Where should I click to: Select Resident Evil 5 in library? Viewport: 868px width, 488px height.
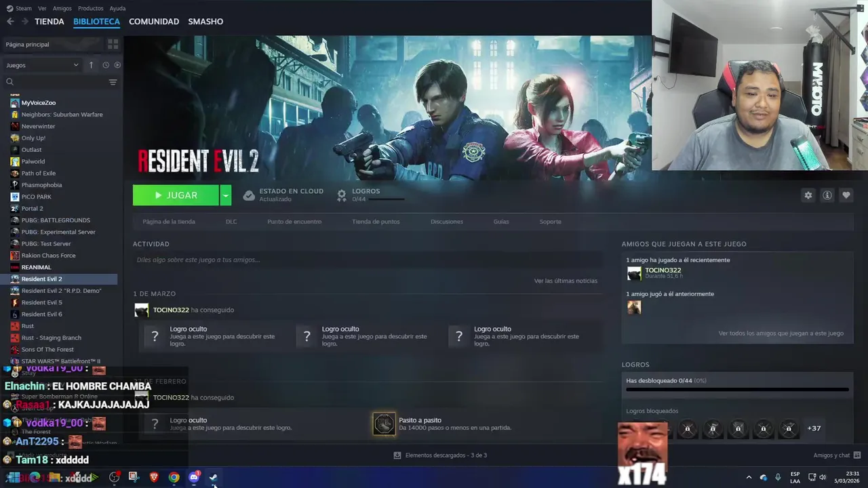41,302
